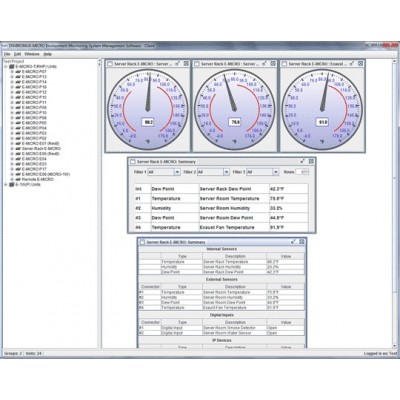
Task: Click the Server Room Dew Point cell in filtered table
Action: click(234, 218)
